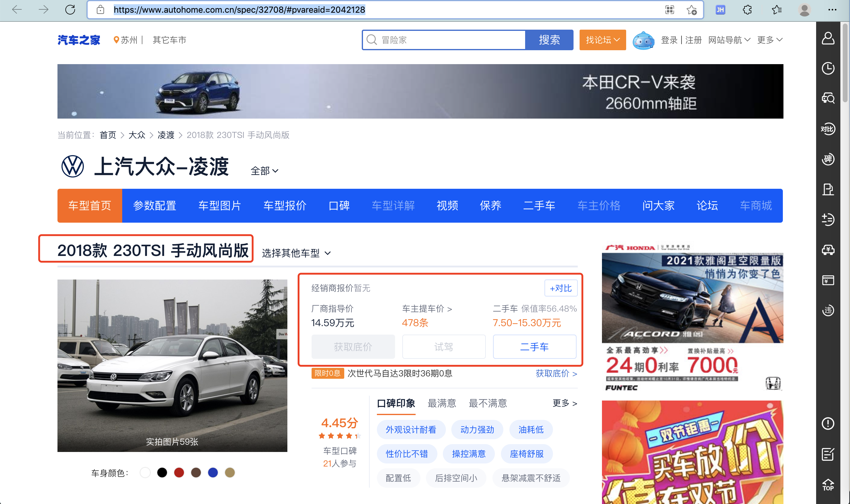Open the browser extensions puzzle icon
This screenshot has width=850, height=504.
(x=747, y=10)
